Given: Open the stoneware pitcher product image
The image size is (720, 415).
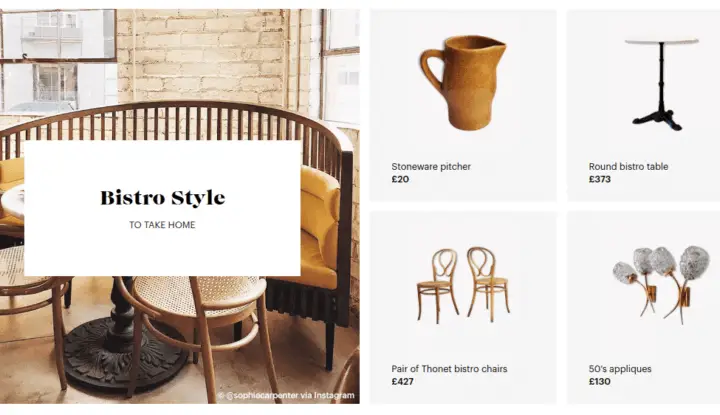Looking at the screenshot, I should pyautogui.click(x=463, y=83).
